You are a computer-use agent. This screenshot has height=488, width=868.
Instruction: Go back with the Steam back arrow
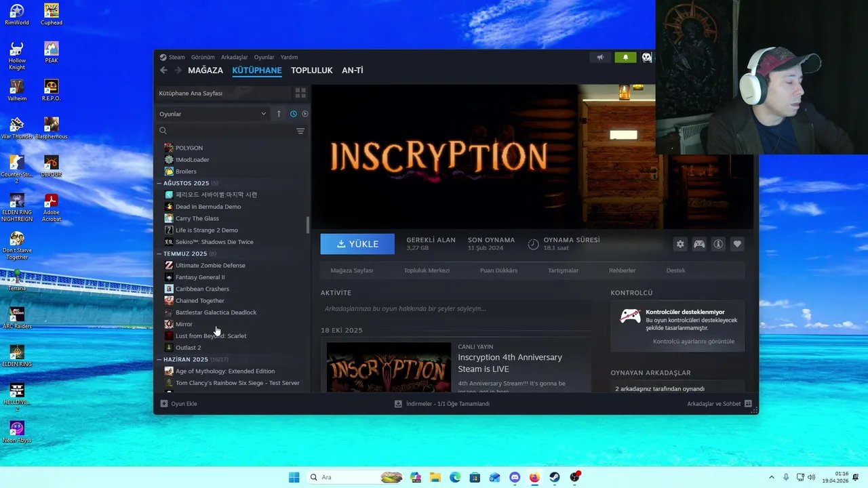pyautogui.click(x=163, y=70)
